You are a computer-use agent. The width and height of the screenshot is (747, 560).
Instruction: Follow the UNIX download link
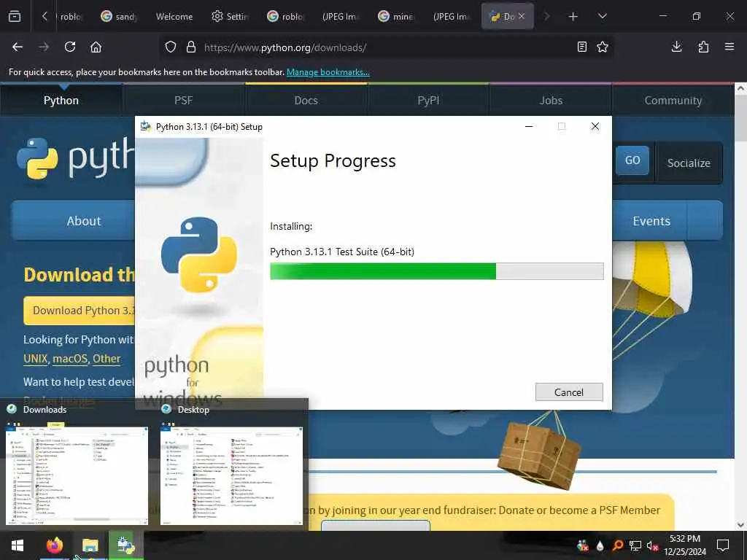[36, 359]
